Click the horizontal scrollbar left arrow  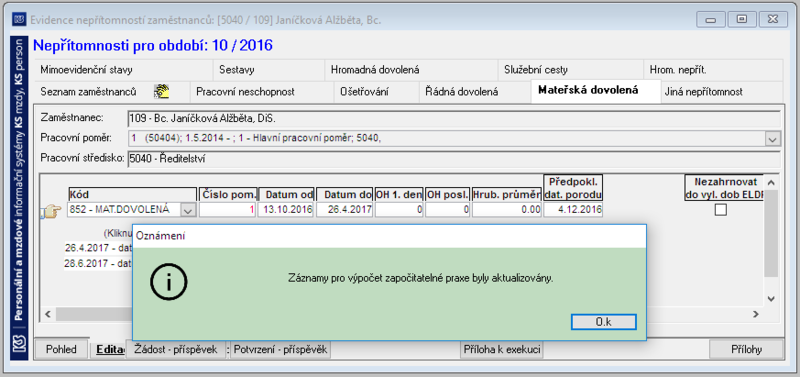[48, 314]
